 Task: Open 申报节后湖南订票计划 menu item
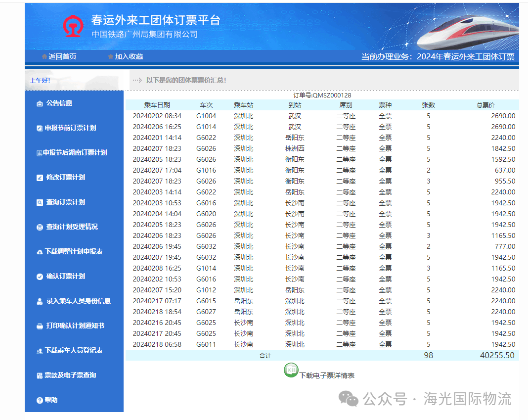pos(75,153)
